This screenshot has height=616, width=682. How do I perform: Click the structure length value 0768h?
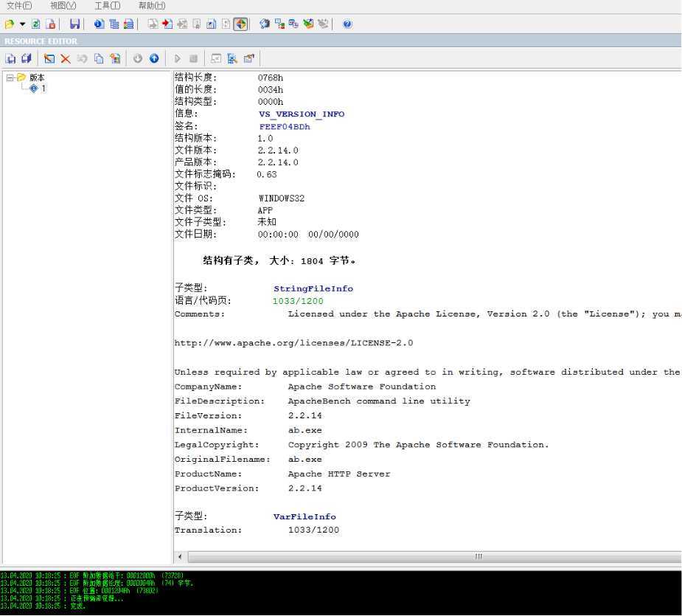(270, 78)
